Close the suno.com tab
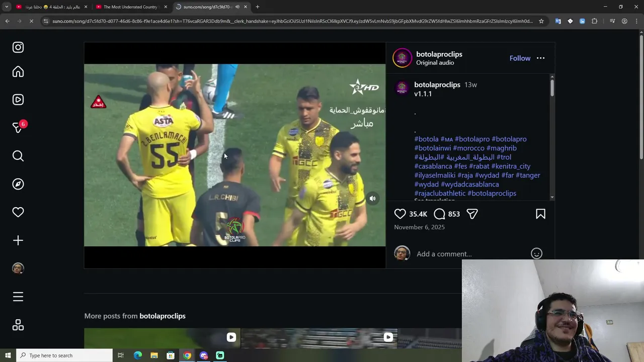The height and width of the screenshot is (362, 644). click(x=246, y=7)
